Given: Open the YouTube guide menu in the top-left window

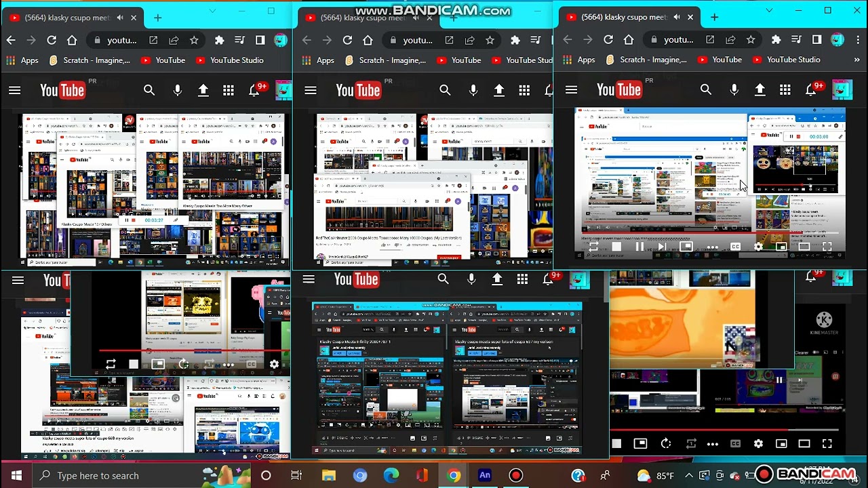Looking at the screenshot, I should click(14, 90).
